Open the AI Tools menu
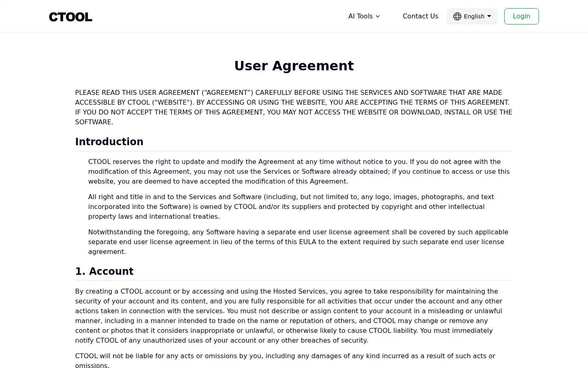Image resolution: width=588 pixels, height=368 pixels. (364, 16)
